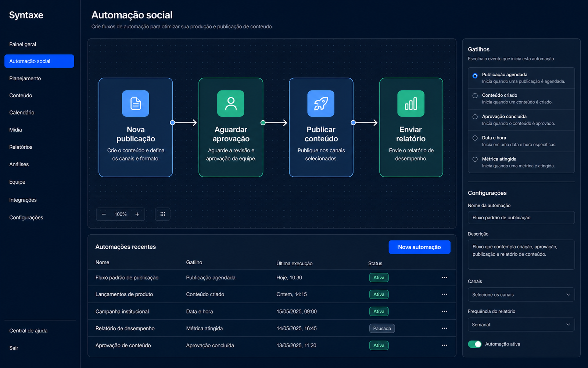This screenshot has height=368, width=588.
Task: Click Lançamentos de produto automation name
Action: (124, 294)
